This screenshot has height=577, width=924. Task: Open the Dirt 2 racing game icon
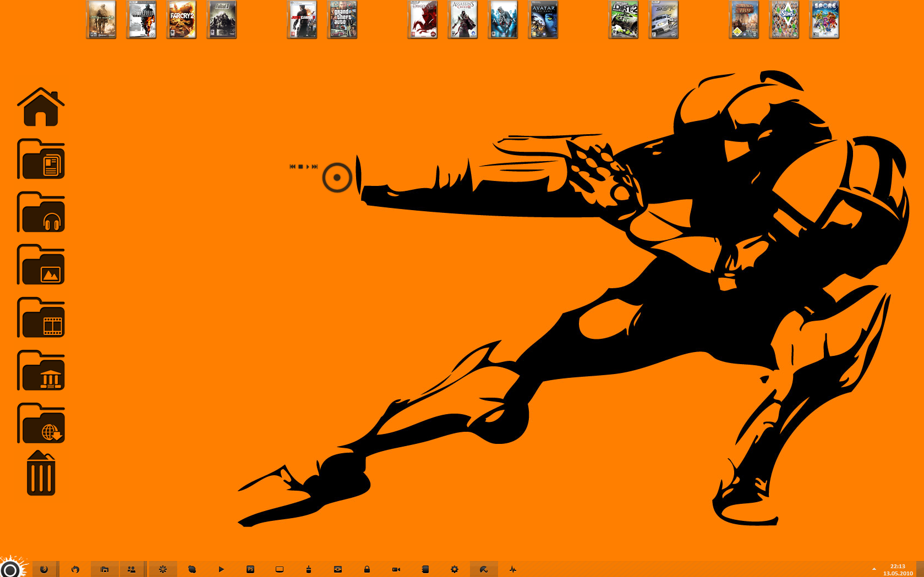coord(624,20)
